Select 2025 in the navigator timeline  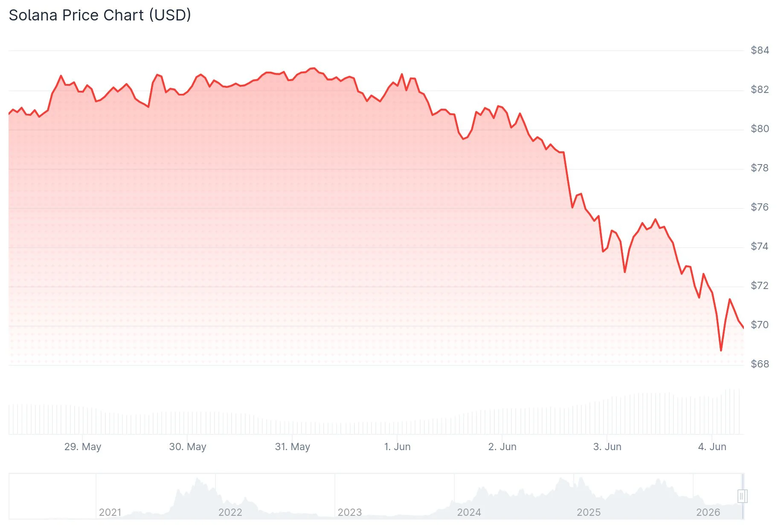[589, 512]
